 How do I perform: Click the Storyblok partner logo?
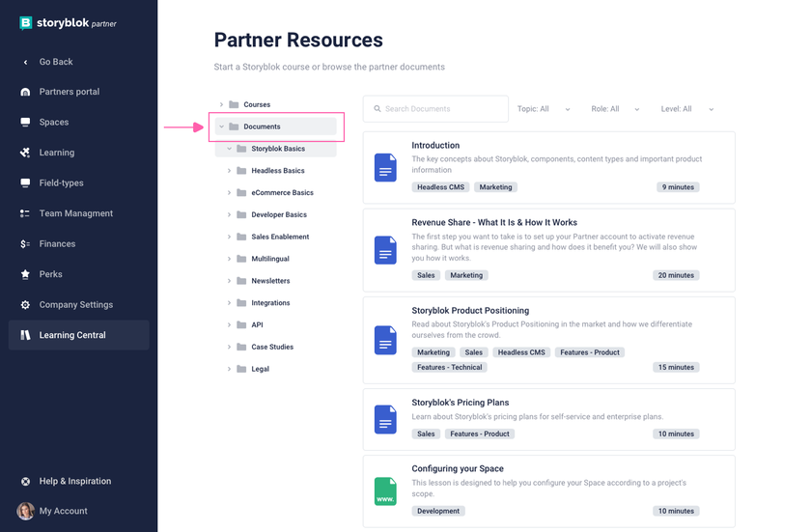tap(68, 23)
